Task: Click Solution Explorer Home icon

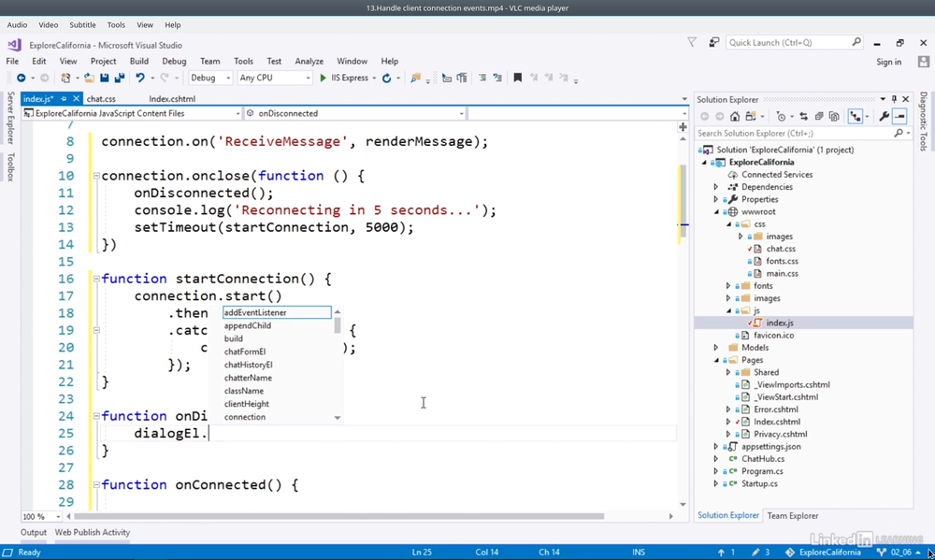Action: (735, 117)
